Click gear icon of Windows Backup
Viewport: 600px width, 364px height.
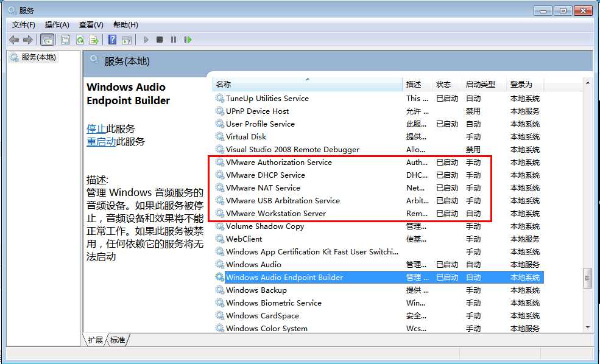tap(220, 290)
